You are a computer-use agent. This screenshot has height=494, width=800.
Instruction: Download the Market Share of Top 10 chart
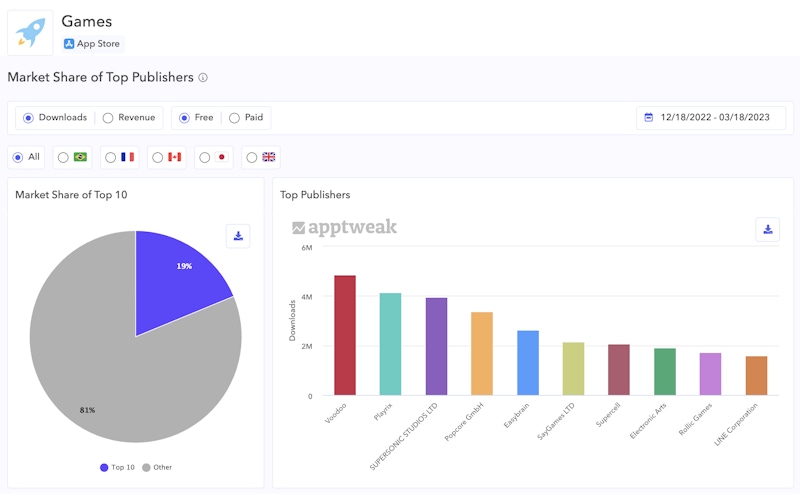[238, 236]
